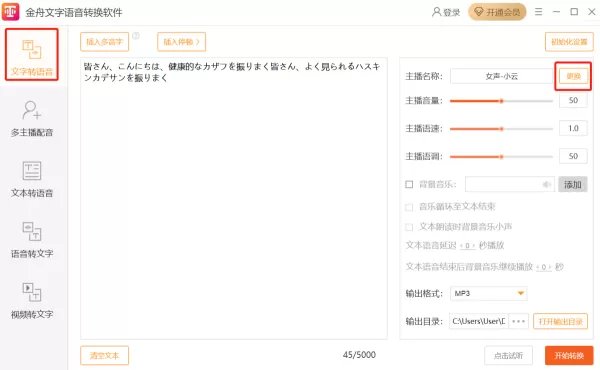600x370 pixels.
Task: Click the 初始化设置 reset button
Action: pos(569,42)
